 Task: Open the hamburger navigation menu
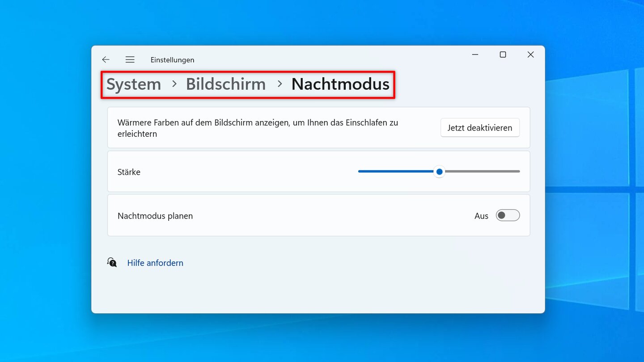click(x=130, y=59)
